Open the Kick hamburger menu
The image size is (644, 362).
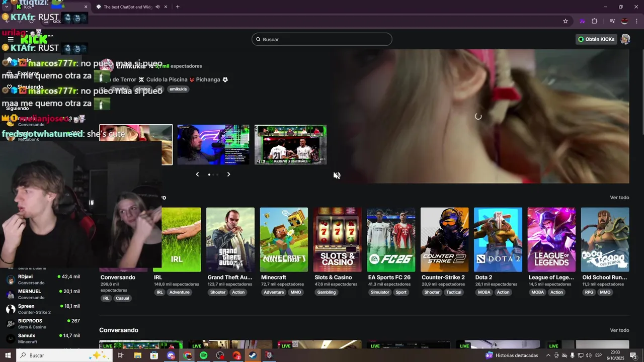tap(11, 39)
